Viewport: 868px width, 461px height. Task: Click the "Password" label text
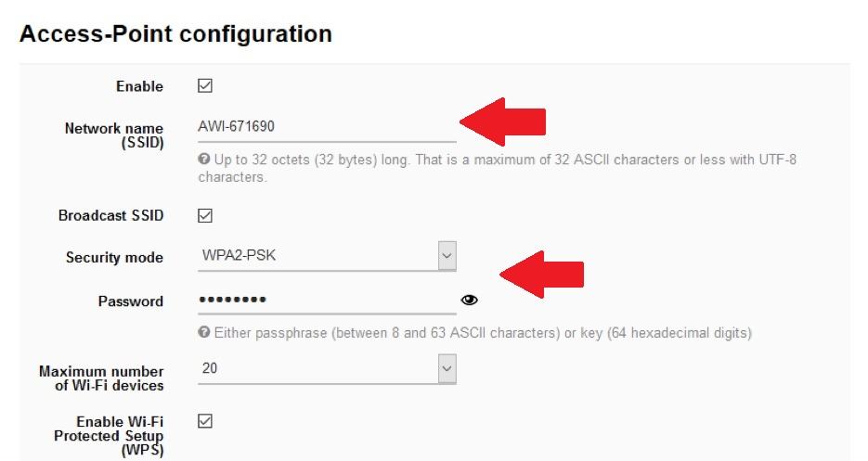click(130, 301)
